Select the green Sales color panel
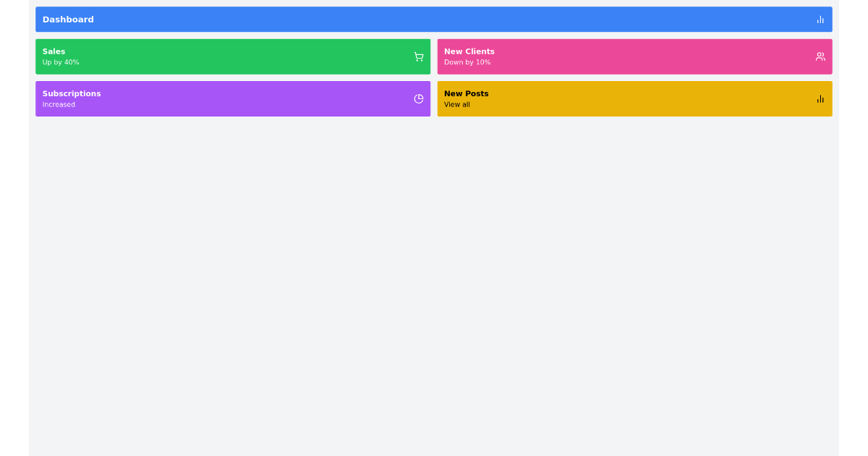 [233, 56]
